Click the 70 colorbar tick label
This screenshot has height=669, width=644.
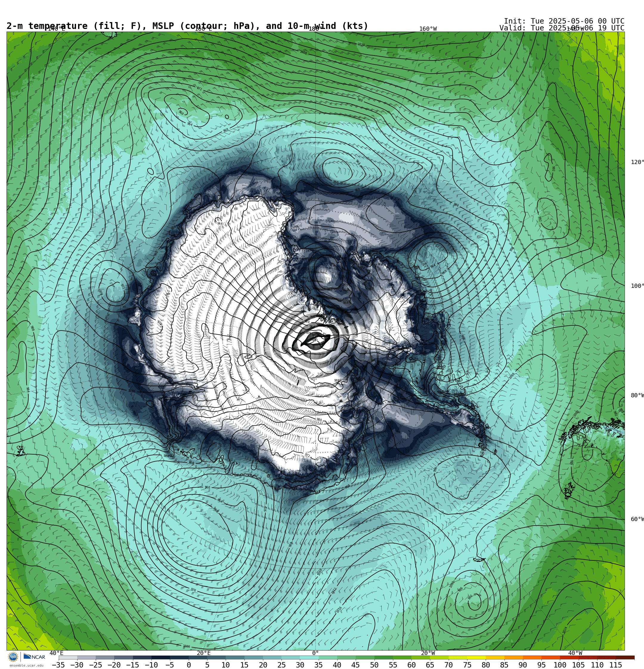pyautogui.click(x=448, y=665)
